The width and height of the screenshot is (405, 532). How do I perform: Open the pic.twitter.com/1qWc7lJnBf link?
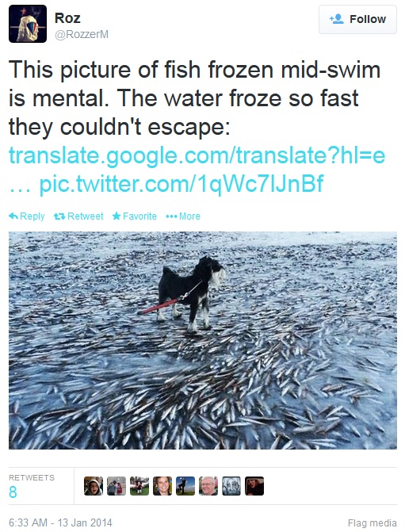click(181, 184)
